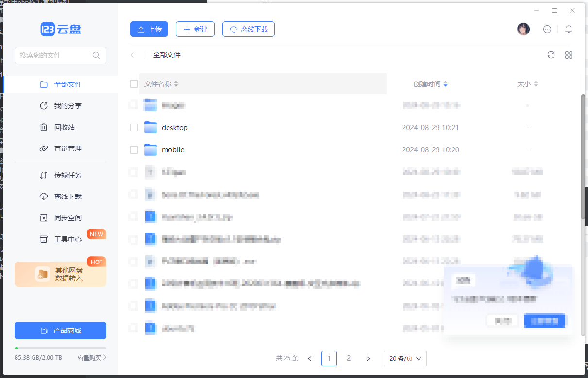This screenshot has width=588, height=378.
Task: Click the storage usage bar showing 85.38 GB
Action: click(60, 347)
